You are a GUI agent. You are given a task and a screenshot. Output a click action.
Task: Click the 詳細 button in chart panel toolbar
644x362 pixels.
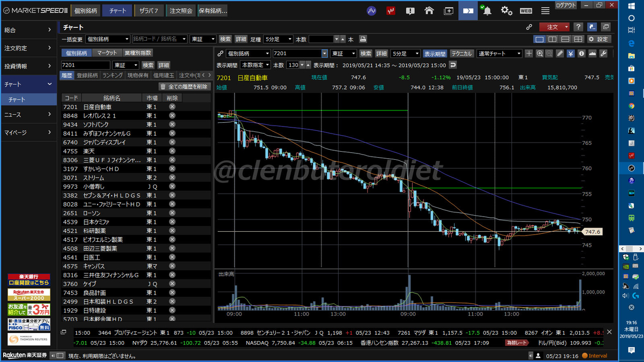coord(382,54)
